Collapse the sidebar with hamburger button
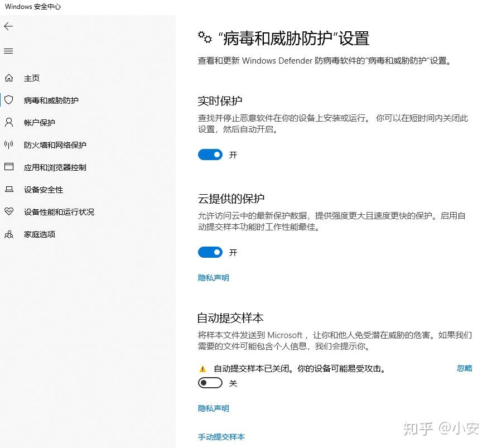The width and height of the screenshot is (492, 448). coord(8,51)
